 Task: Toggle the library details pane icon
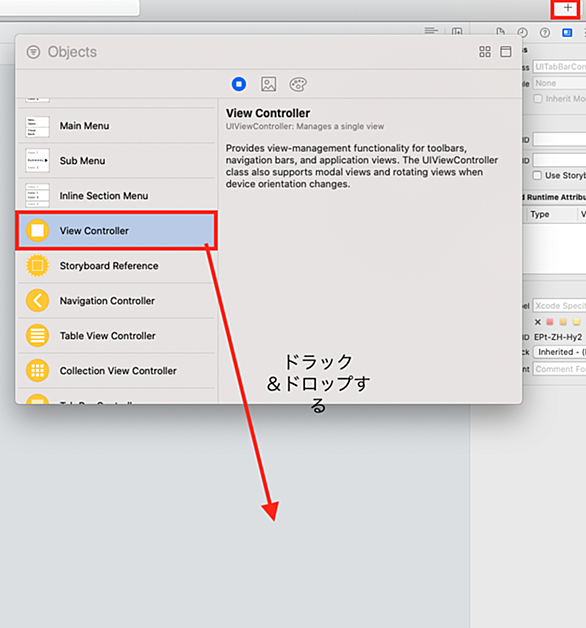click(x=505, y=52)
